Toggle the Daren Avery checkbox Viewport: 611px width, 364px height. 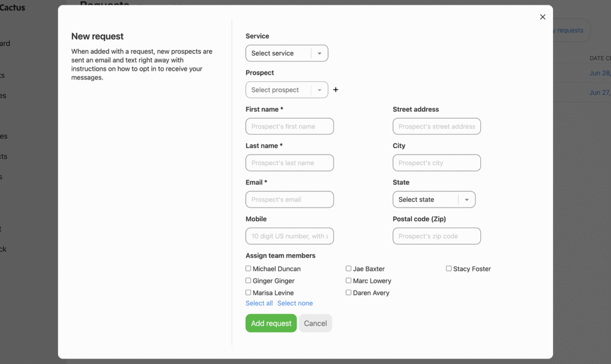click(348, 293)
